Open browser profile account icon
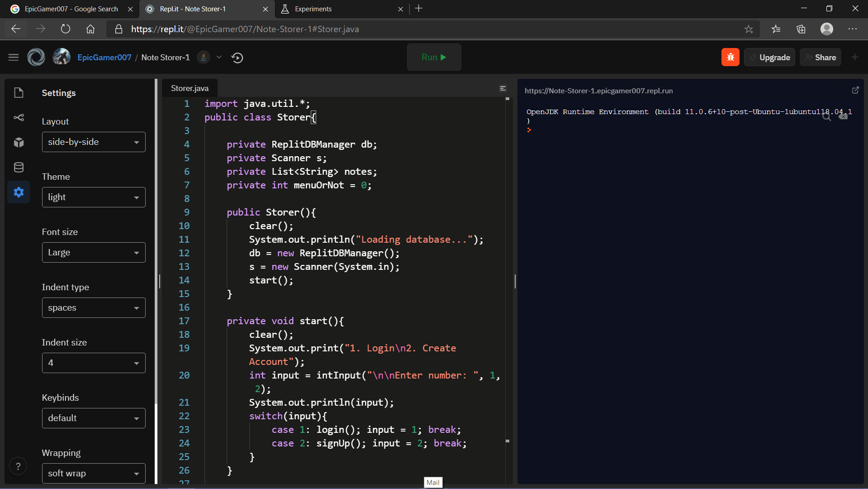 point(826,29)
